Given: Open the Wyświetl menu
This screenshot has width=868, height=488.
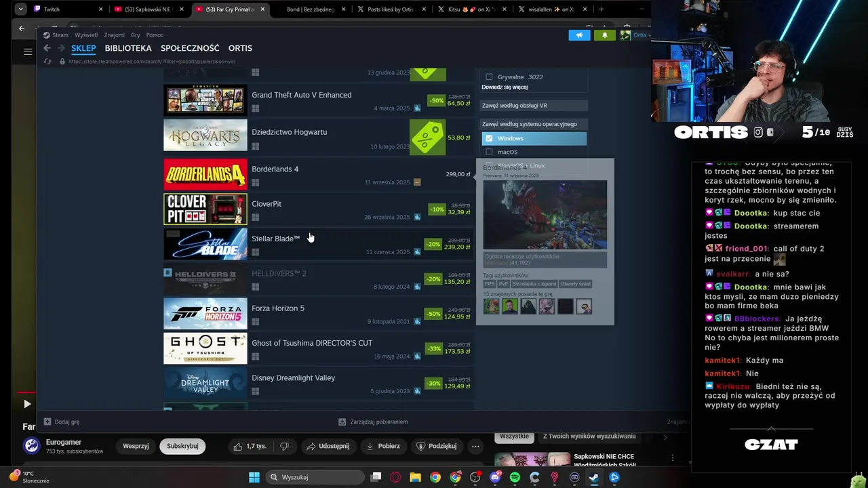Looking at the screenshot, I should (x=86, y=35).
